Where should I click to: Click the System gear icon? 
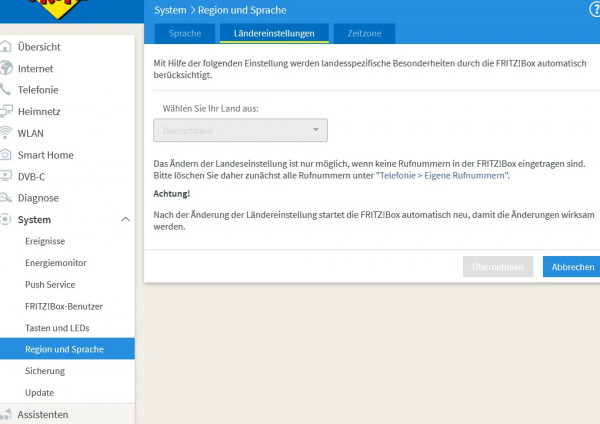[x=5, y=219]
